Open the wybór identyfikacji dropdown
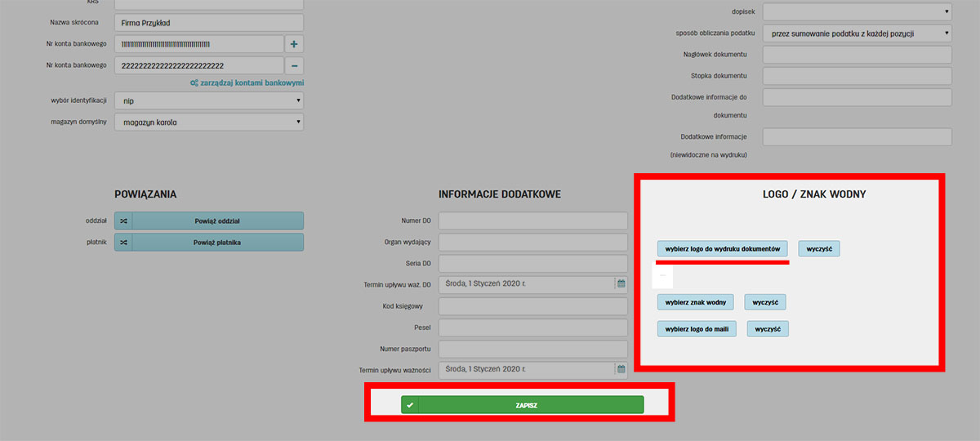The image size is (980, 441). (208, 100)
